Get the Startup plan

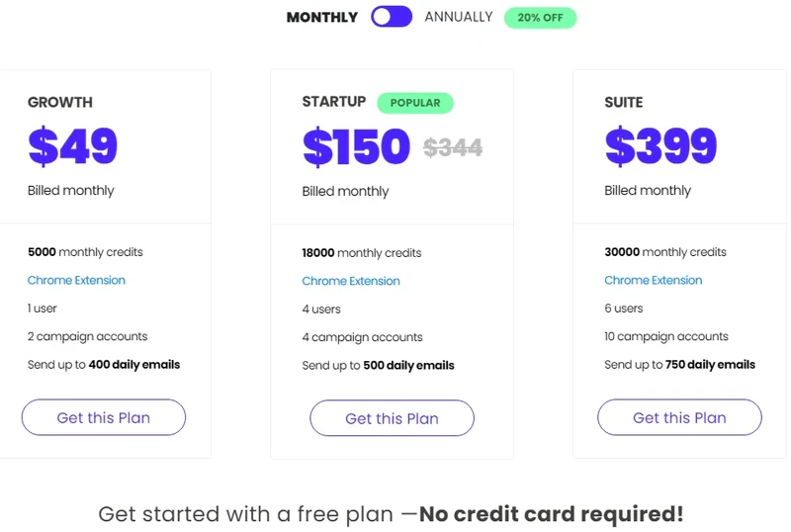[x=392, y=418]
